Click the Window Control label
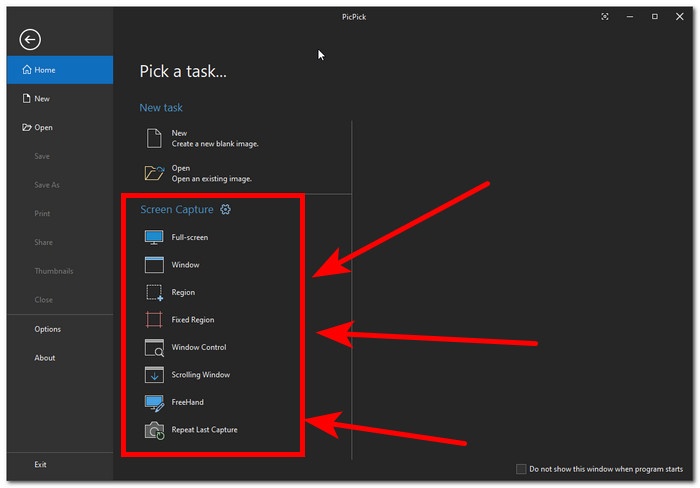The height and width of the screenshot is (488, 700). (199, 347)
